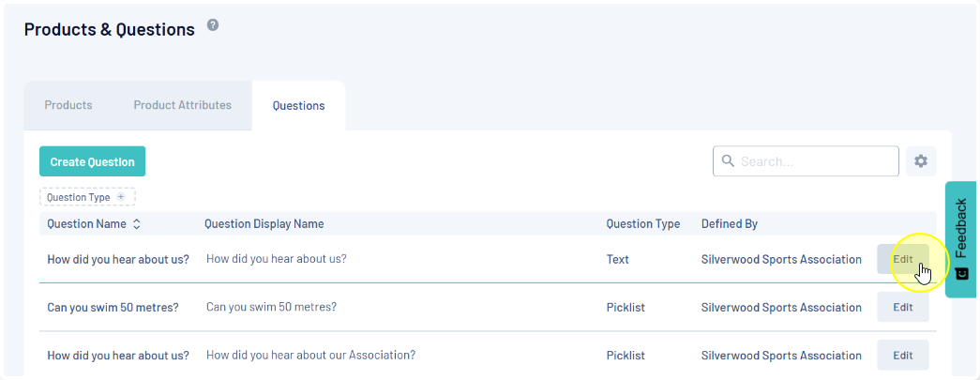This screenshot has height=380, width=980.
Task: Edit the Text type question
Action: click(902, 259)
